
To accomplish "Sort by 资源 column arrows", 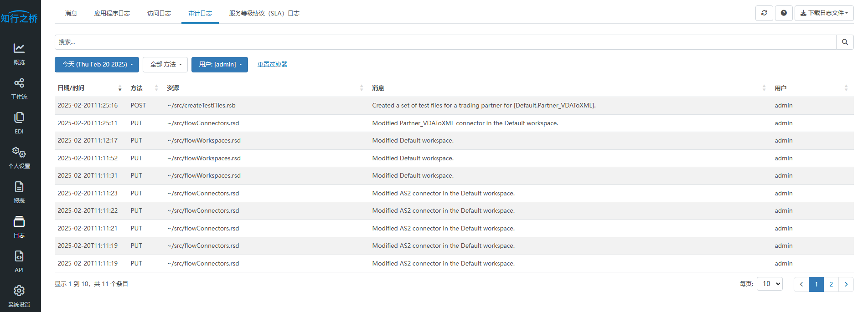I will pos(362,88).
